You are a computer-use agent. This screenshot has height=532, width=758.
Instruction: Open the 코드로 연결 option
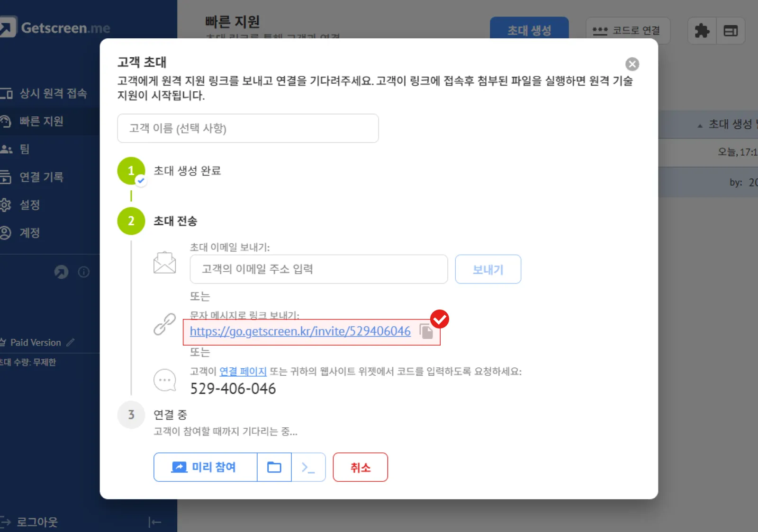coord(628,30)
